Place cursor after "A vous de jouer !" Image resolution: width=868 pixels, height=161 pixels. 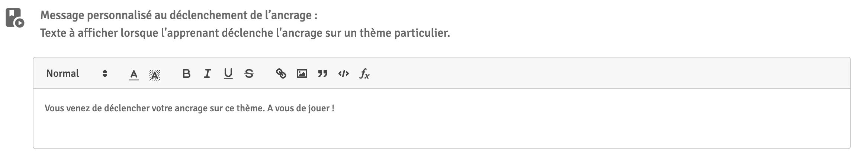click(x=335, y=108)
